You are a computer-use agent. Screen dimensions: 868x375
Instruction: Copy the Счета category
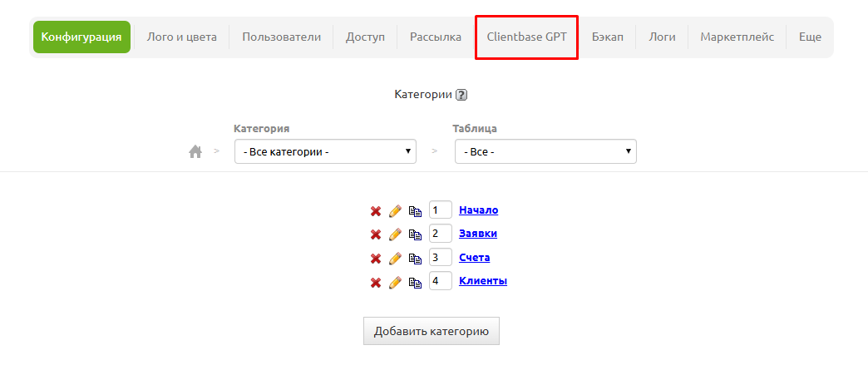pos(415,258)
